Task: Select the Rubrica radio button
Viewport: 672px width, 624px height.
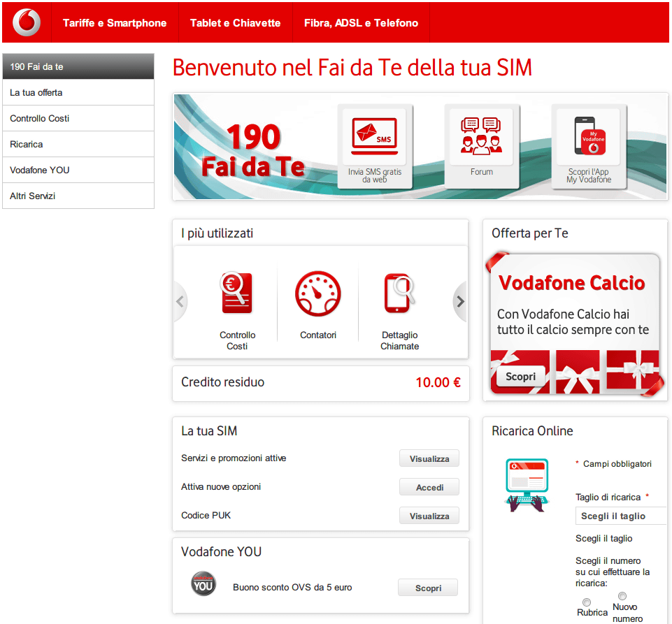Action: point(587,602)
